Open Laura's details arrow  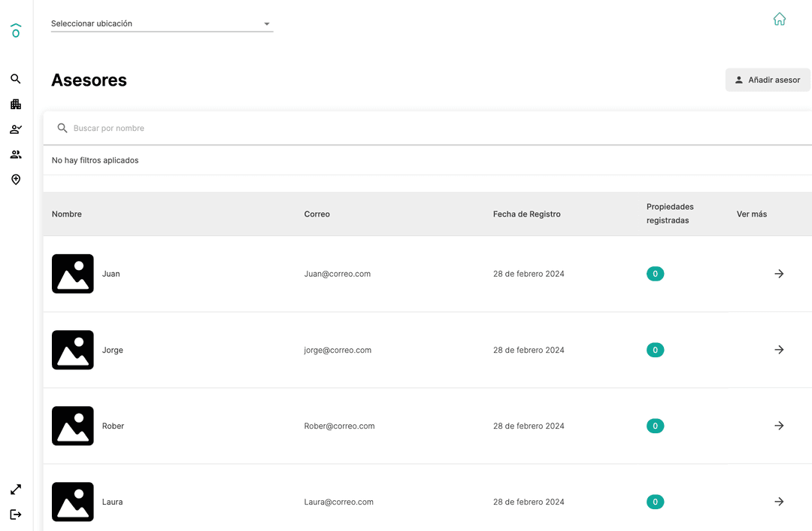pyautogui.click(x=779, y=502)
